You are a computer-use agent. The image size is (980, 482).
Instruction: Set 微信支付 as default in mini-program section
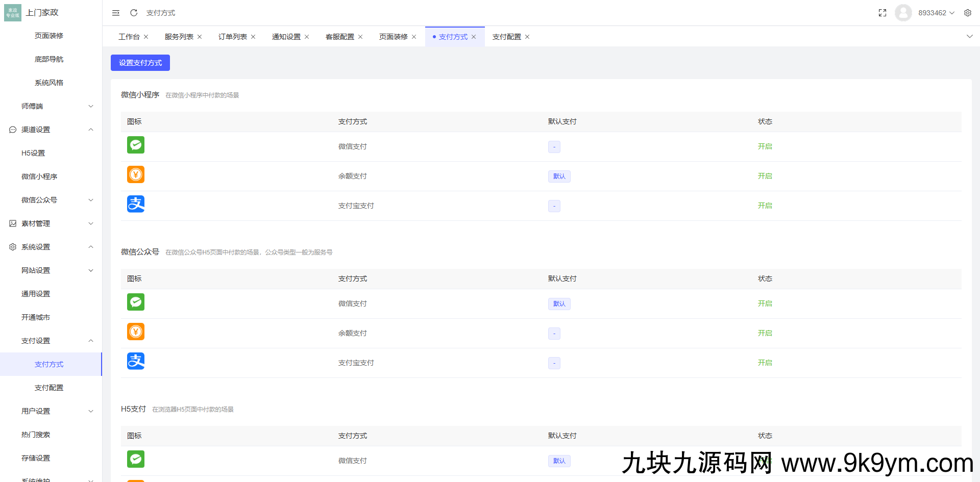point(554,146)
